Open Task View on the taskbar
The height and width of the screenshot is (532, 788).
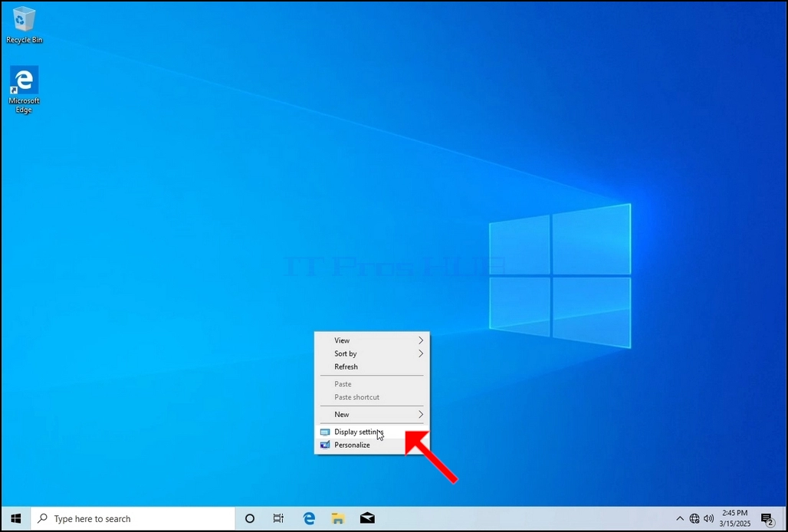click(278, 518)
